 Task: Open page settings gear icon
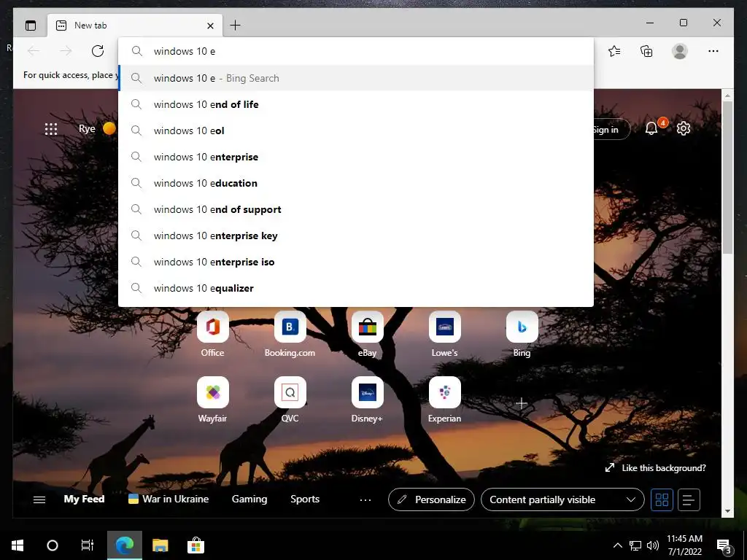[x=684, y=128]
